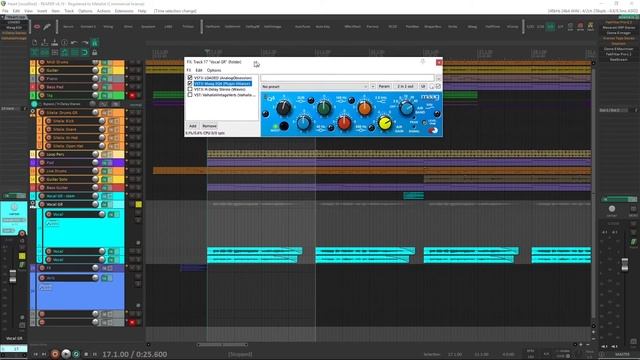Click the save project toolbar icon

[x=54, y=42]
